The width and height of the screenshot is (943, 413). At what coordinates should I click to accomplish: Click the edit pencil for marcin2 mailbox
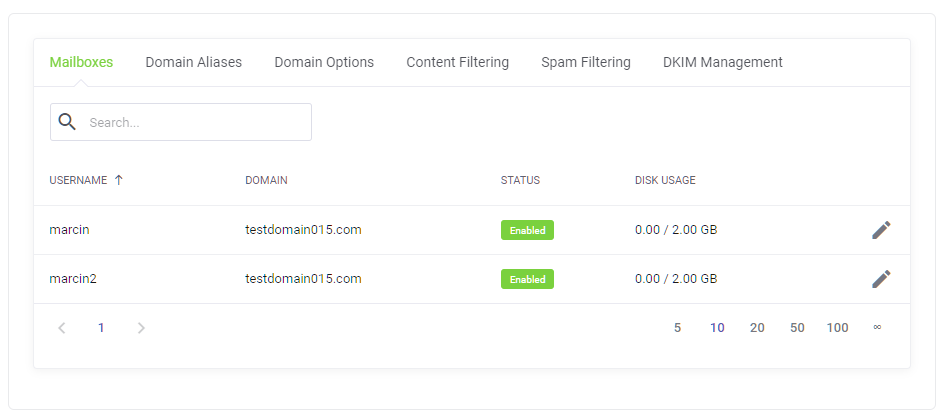(x=880, y=279)
